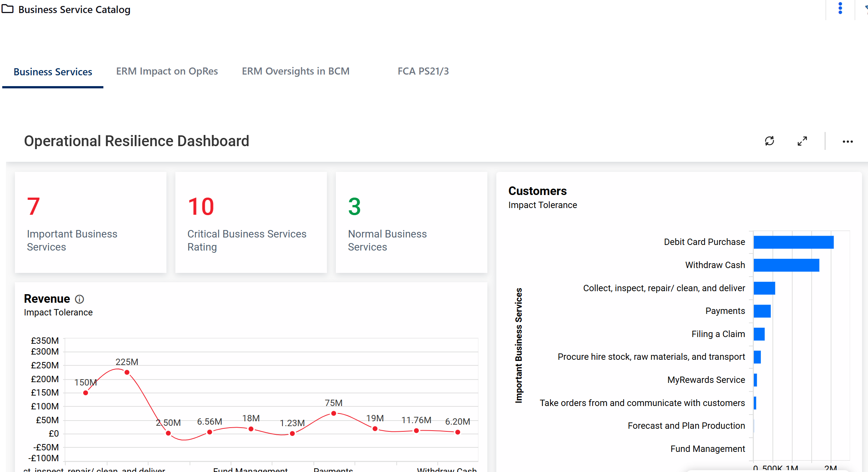
Task: Click the 75M point on Revenue line
Action: point(334,413)
